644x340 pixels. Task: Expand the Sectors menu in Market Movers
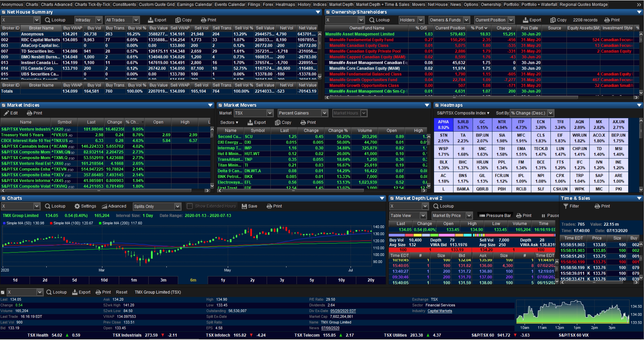[x=229, y=122]
